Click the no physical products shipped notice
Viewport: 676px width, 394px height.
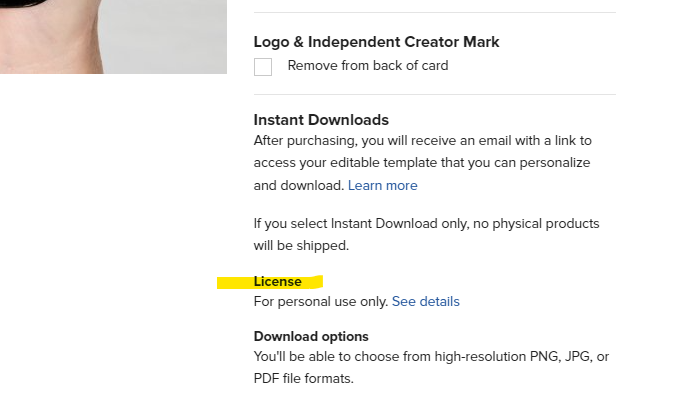426,235
